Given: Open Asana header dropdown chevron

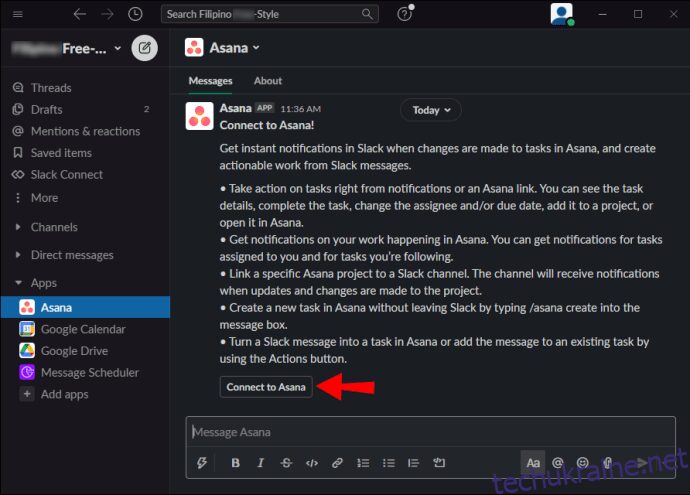Looking at the screenshot, I should [x=256, y=48].
